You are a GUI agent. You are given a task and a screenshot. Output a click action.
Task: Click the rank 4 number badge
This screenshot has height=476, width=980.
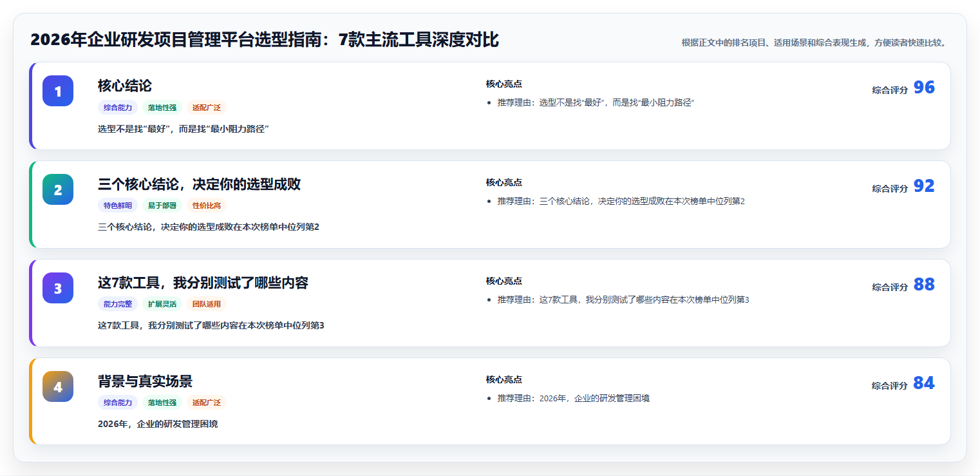click(x=58, y=386)
